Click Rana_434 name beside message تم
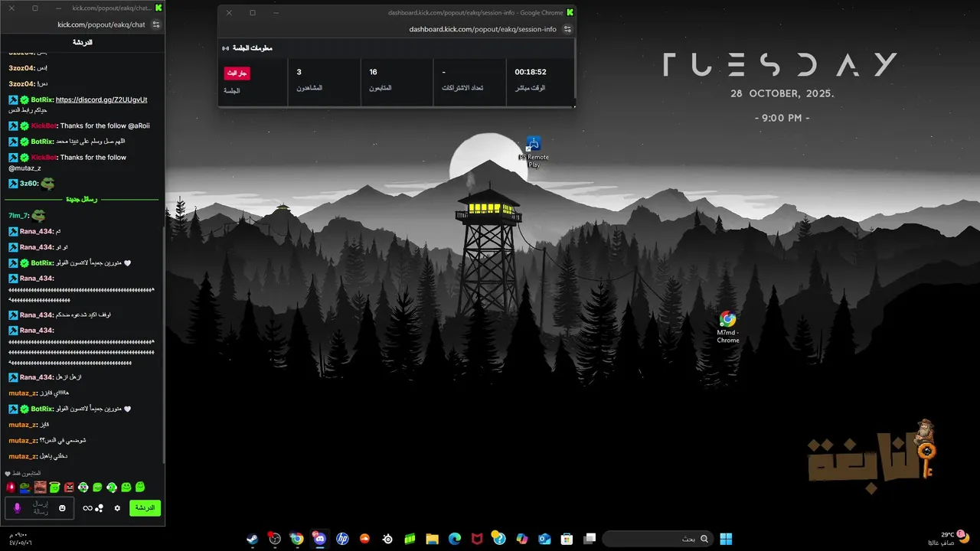Image resolution: width=980 pixels, height=551 pixels. tap(37, 231)
